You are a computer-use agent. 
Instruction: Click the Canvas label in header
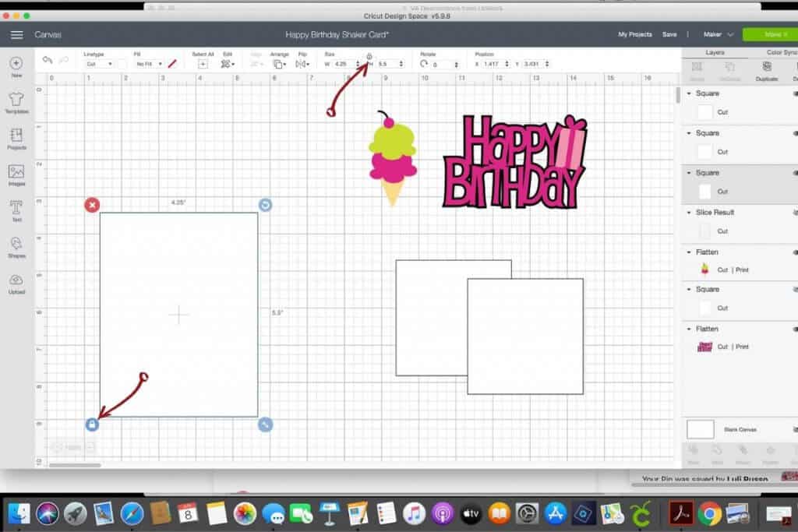(48, 34)
